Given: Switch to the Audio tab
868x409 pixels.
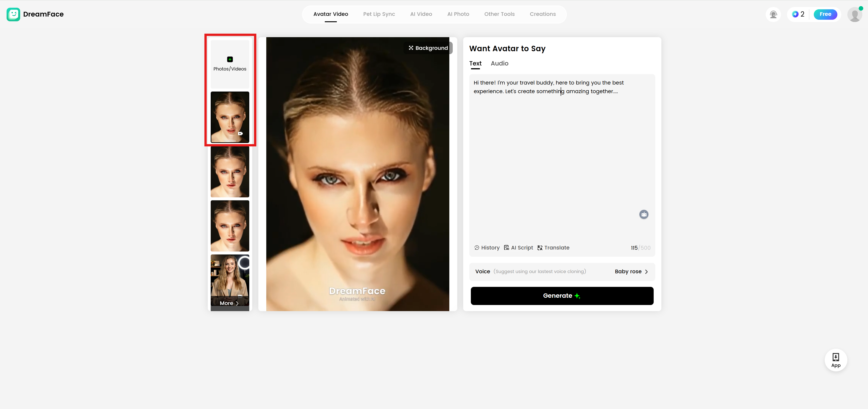Looking at the screenshot, I should [x=499, y=63].
